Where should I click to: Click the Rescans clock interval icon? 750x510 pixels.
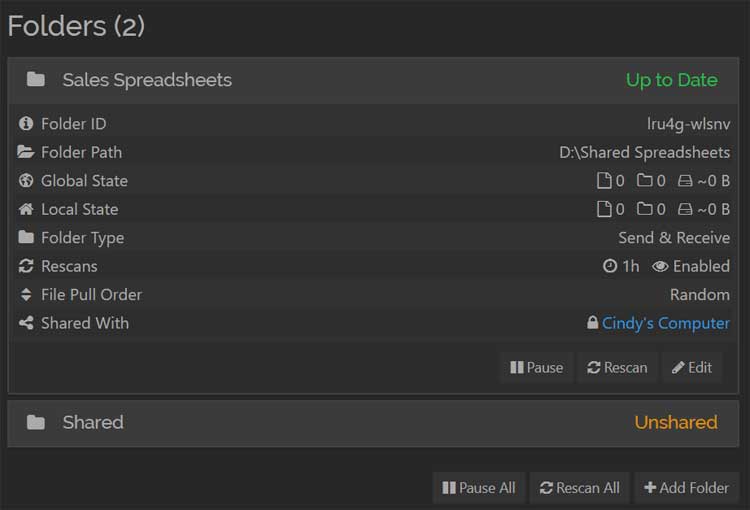pyautogui.click(x=610, y=266)
